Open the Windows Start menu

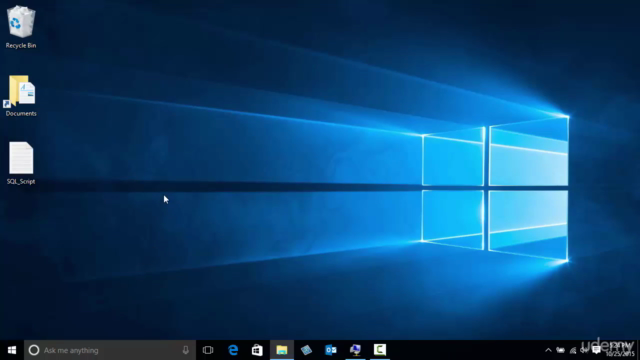[x=12, y=350]
